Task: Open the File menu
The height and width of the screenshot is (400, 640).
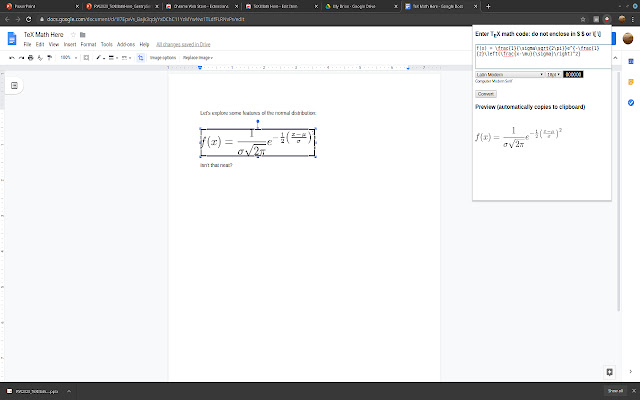Action: [x=27, y=44]
